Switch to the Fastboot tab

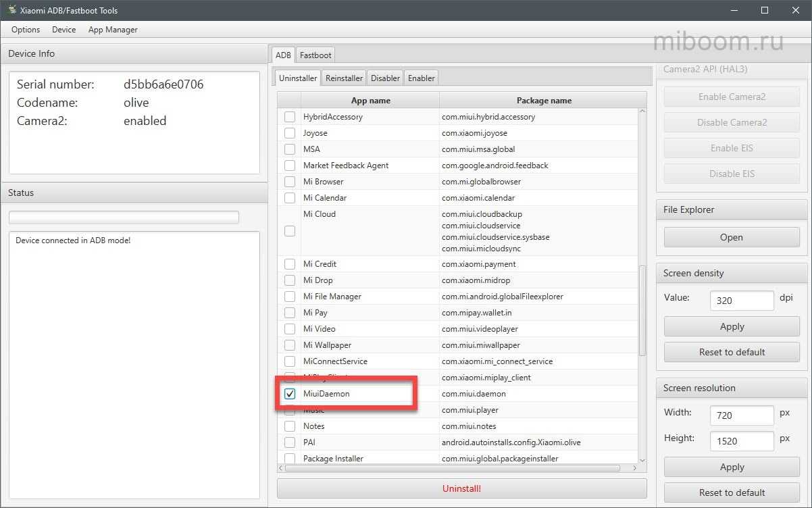[x=315, y=55]
